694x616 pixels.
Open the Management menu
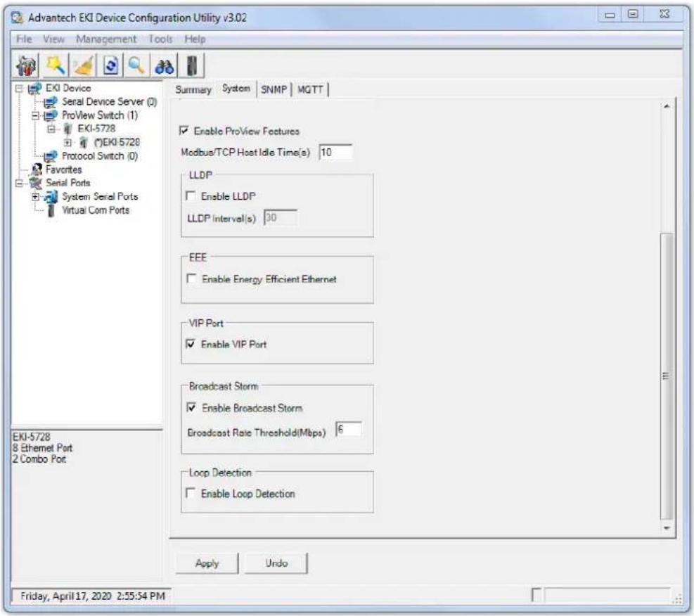click(106, 39)
